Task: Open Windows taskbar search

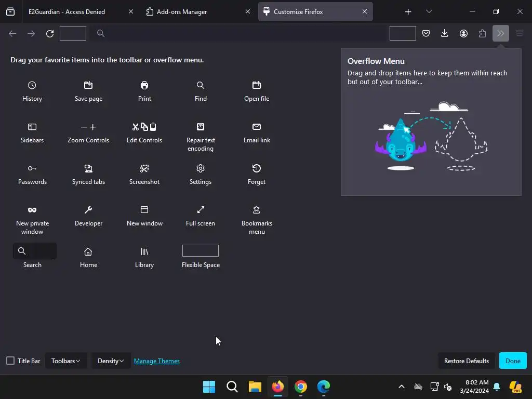Action: click(x=232, y=387)
